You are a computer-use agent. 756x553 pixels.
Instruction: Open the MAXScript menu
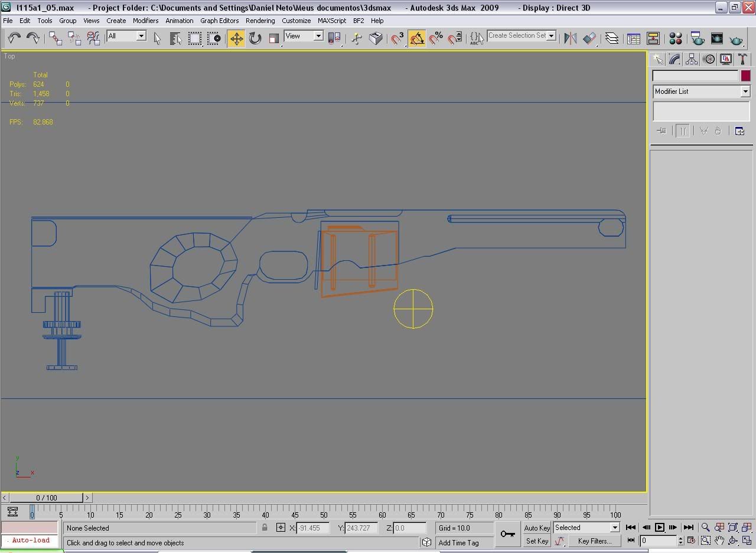331,21
